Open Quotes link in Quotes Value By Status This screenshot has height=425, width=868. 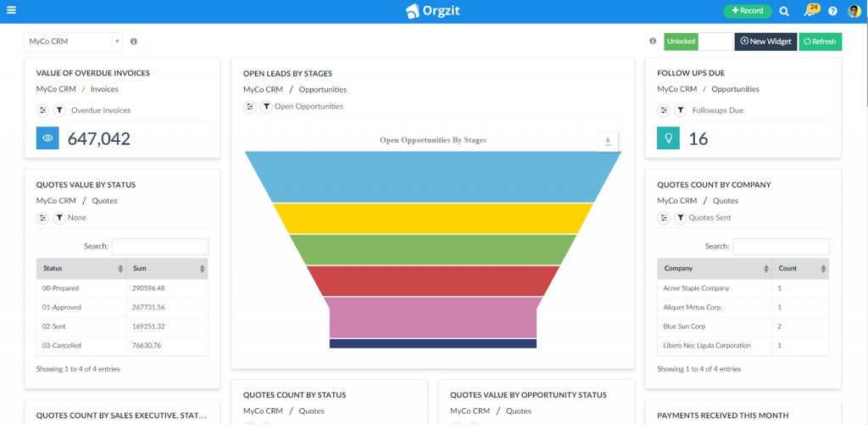pyautogui.click(x=104, y=200)
